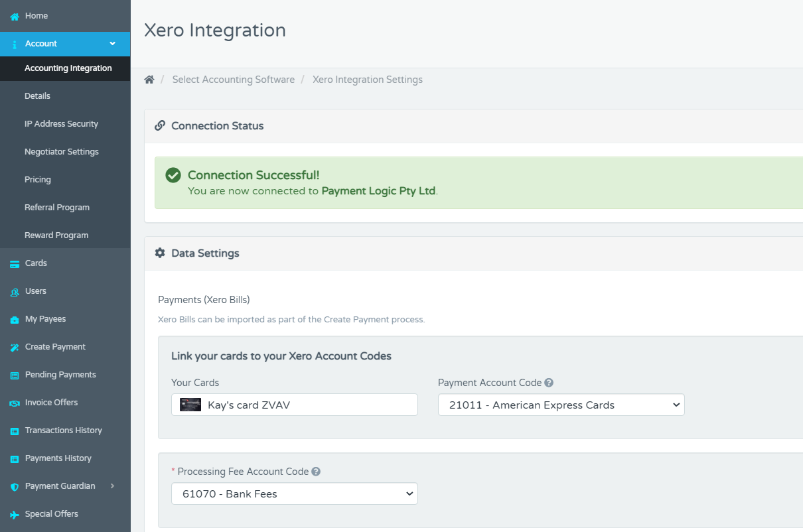Click Link your cards to Xero heading
Screen dimensions: 803x532
(x=281, y=356)
